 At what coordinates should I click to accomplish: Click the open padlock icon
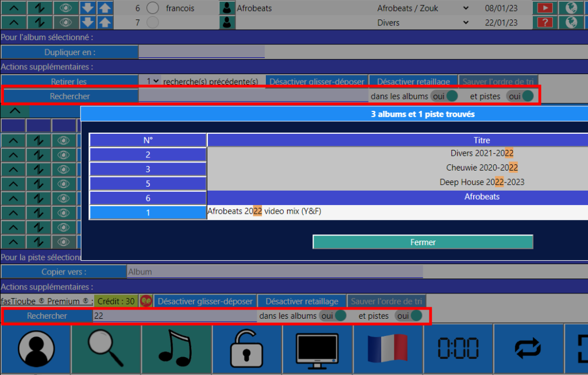point(247,348)
